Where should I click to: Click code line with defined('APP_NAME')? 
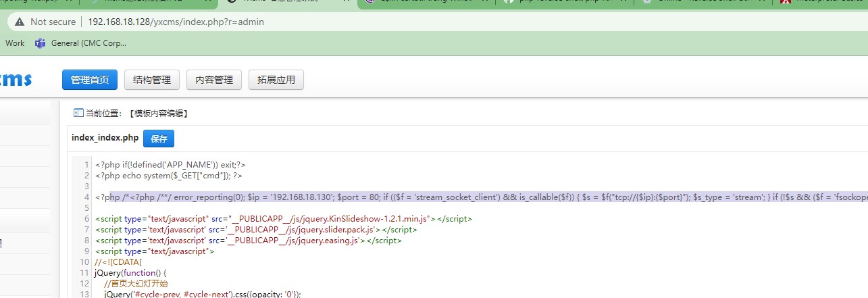coord(170,164)
